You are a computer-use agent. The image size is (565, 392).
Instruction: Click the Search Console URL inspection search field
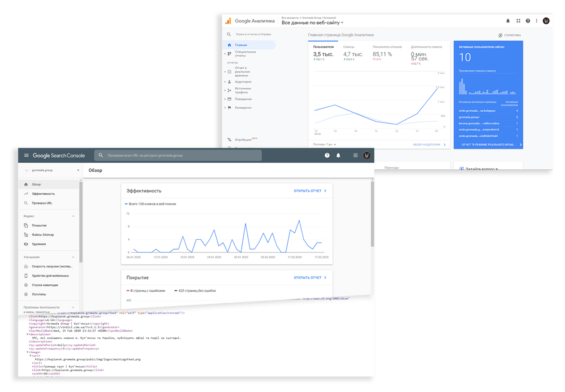(178, 155)
